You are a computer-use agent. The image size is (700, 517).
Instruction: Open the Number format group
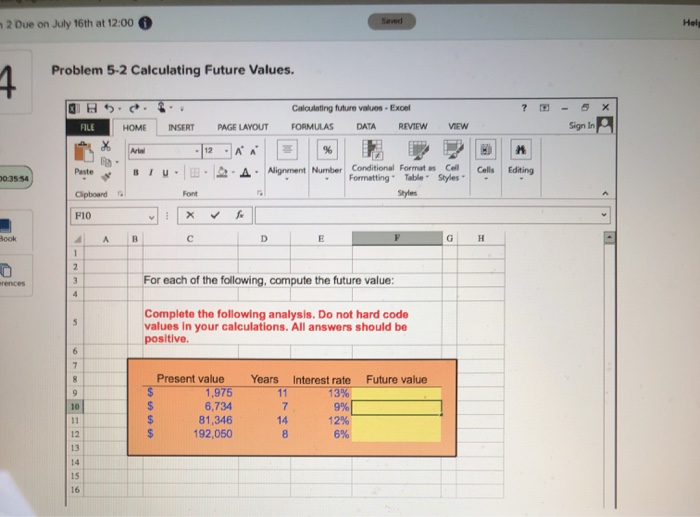click(x=327, y=161)
